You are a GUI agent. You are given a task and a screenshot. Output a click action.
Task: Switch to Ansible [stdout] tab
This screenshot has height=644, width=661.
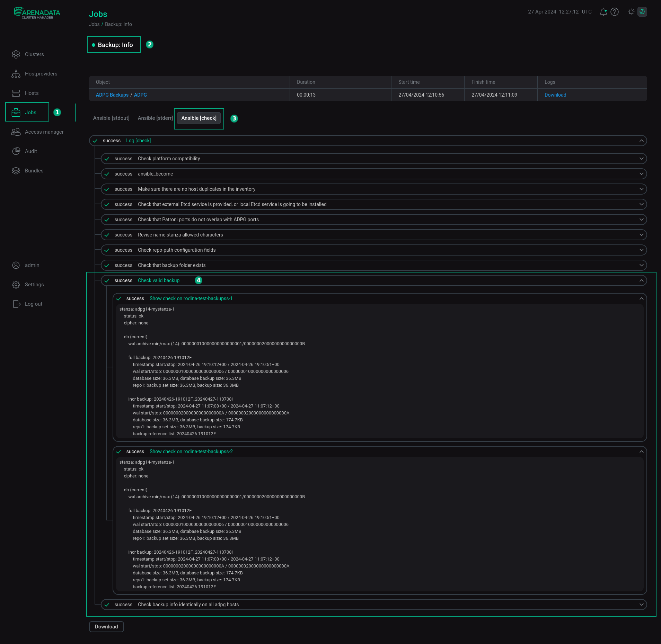(111, 118)
